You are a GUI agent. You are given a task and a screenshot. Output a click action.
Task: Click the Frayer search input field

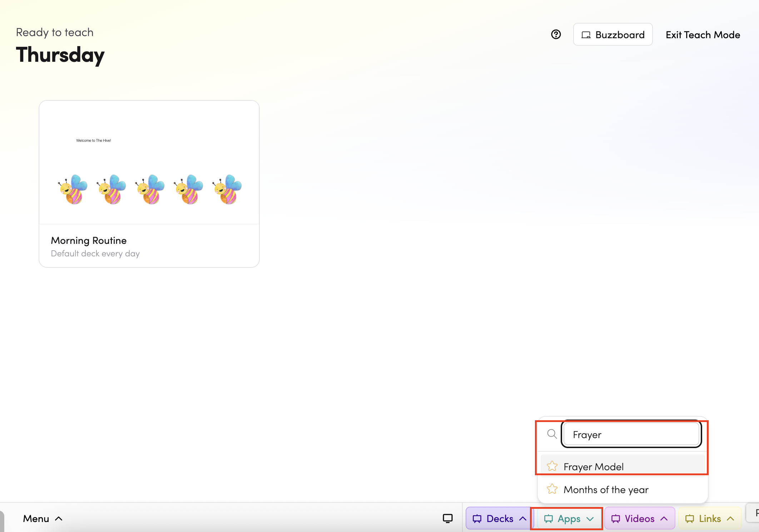[x=631, y=435]
